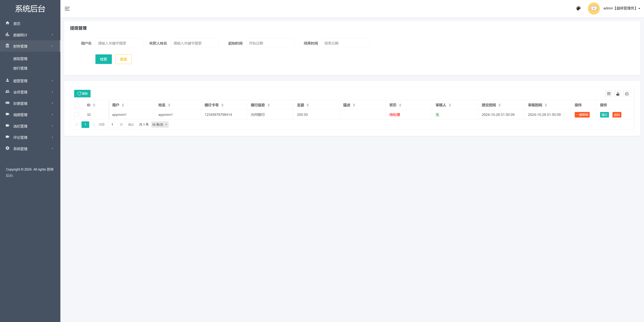Sort table by 银行卡号 column arrows

(x=222, y=105)
